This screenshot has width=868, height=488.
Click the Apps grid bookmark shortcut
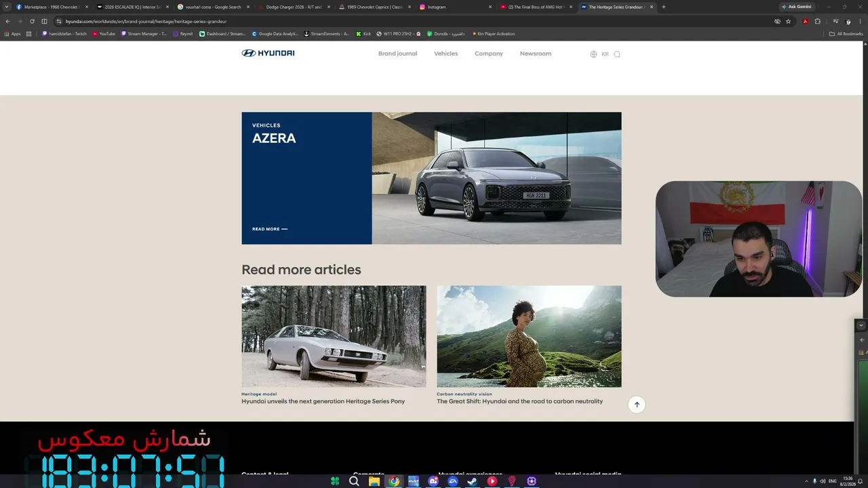click(x=13, y=34)
